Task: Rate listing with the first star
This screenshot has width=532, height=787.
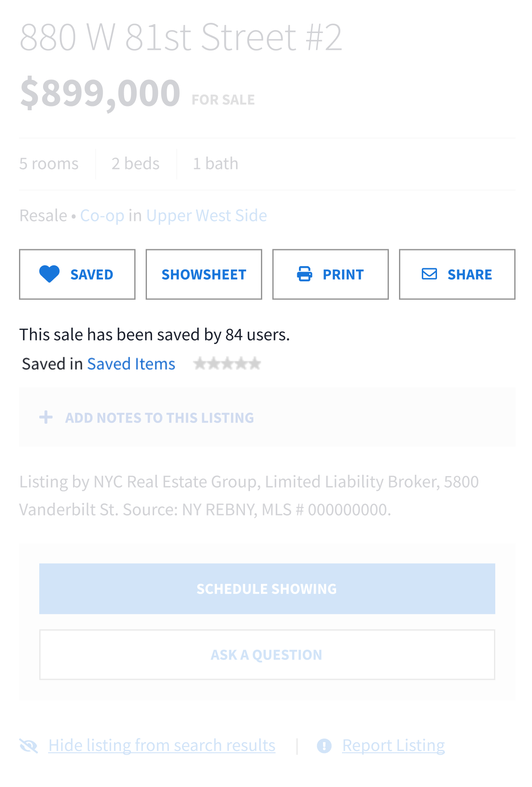Action: click(200, 364)
